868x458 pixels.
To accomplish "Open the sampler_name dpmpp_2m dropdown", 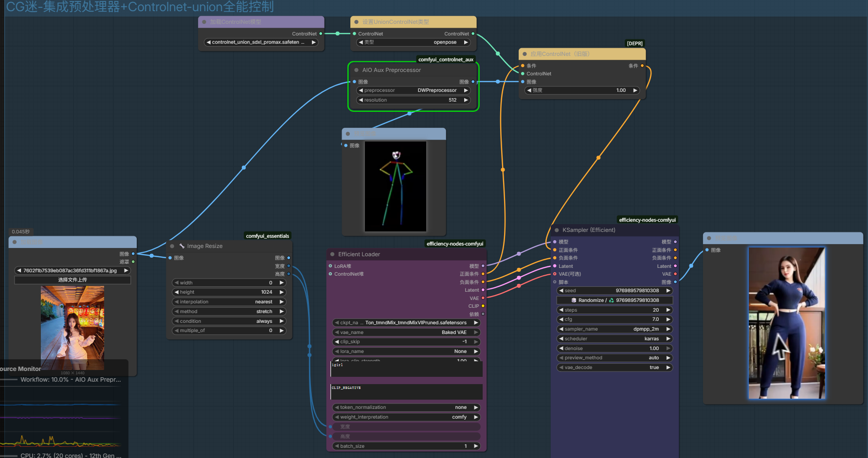I will pyautogui.click(x=615, y=329).
